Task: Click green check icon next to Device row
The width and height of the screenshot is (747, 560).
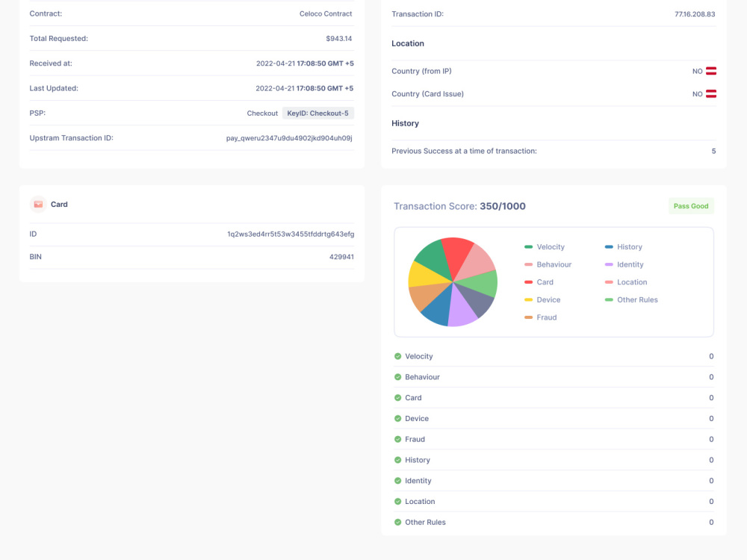Action: [x=398, y=419]
